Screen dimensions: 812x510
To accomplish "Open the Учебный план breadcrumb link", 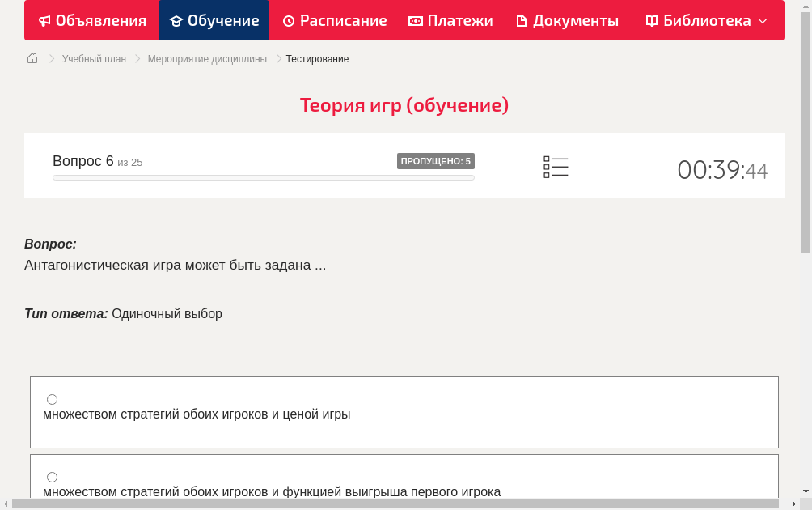I will coord(95,58).
